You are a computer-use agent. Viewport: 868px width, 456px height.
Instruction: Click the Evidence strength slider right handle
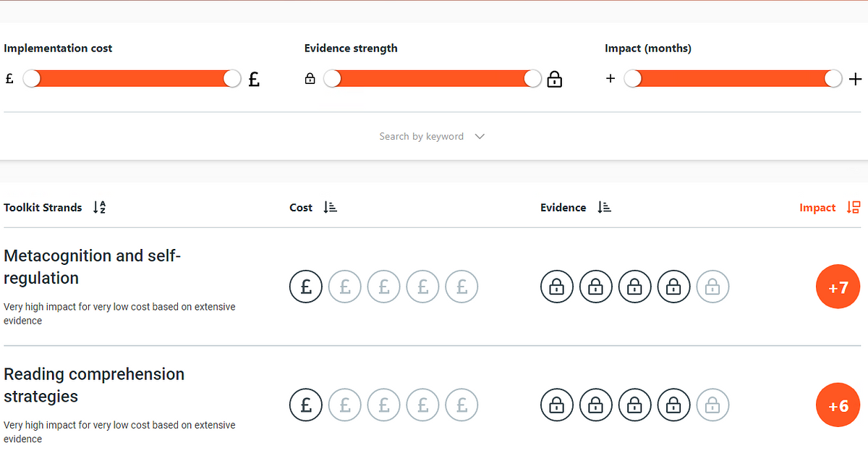tap(532, 79)
